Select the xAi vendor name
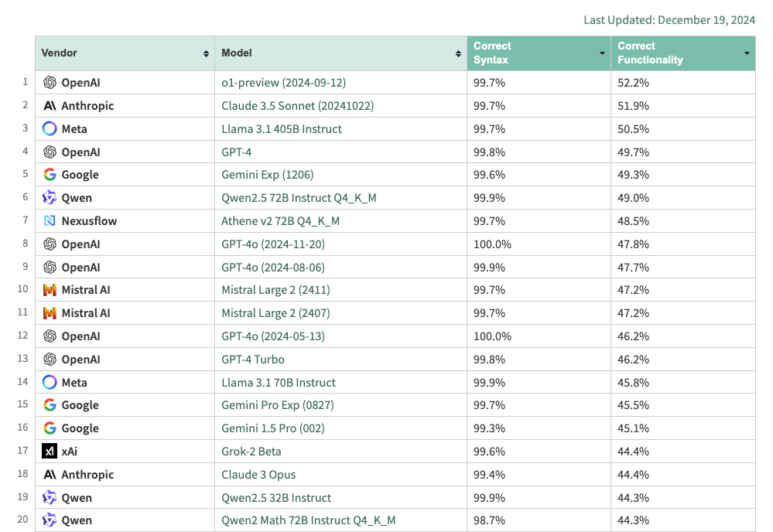The height and width of the screenshot is (532, 773). pyautogui.click(x=70, y=452)
